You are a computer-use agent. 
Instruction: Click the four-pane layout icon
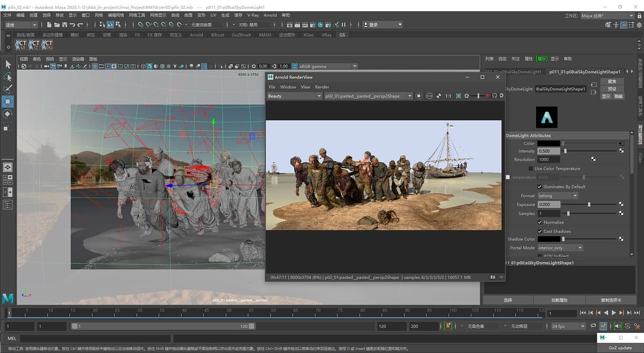8,179
